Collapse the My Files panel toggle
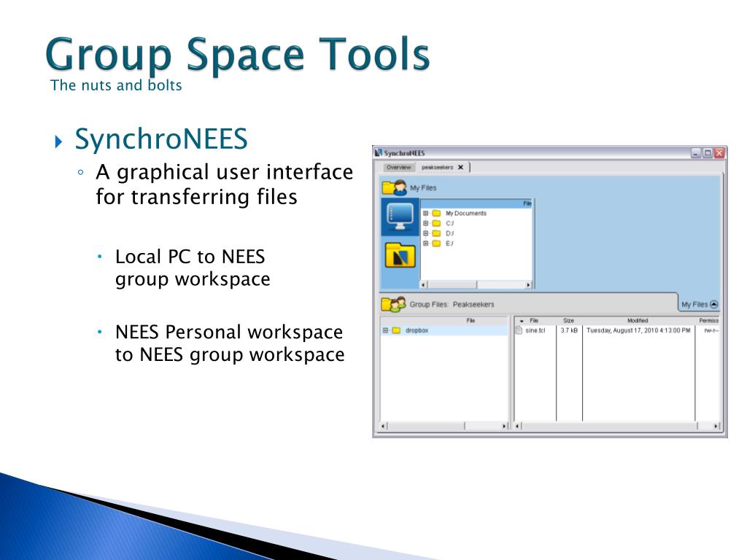 pos(713,304)
